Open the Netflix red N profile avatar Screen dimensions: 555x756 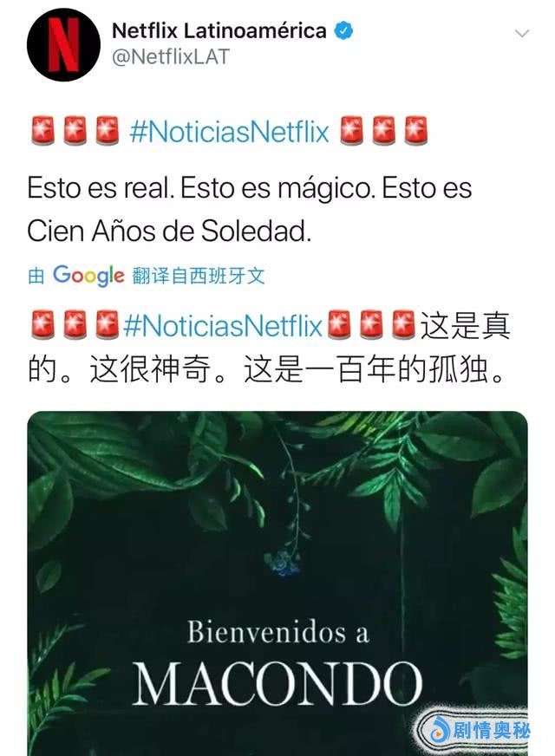pyautogui.click(x=63, y=44)
